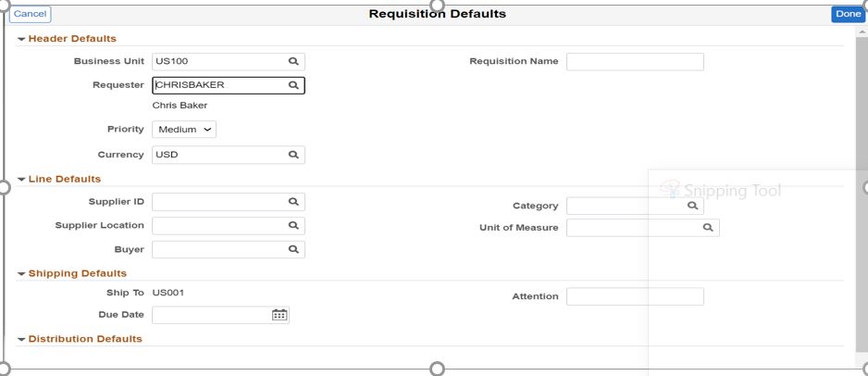Open the Supplier ID lookup icon

pos(292,202)
